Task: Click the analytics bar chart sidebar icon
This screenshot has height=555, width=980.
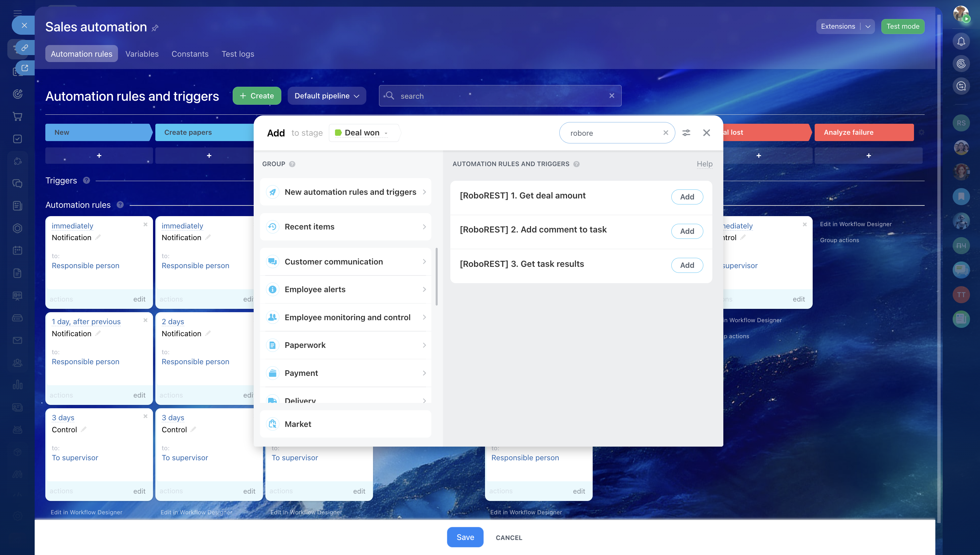Action: [18, 385]
